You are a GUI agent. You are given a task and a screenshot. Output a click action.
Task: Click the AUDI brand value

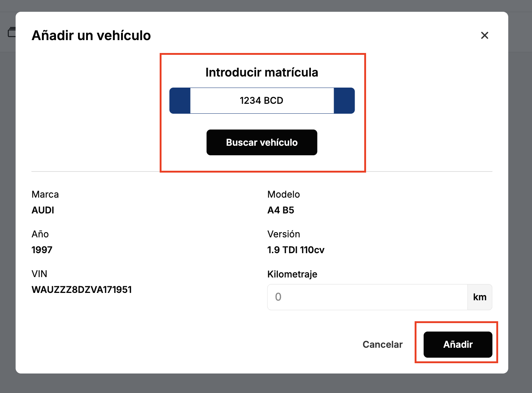click(x=43, y=210)
